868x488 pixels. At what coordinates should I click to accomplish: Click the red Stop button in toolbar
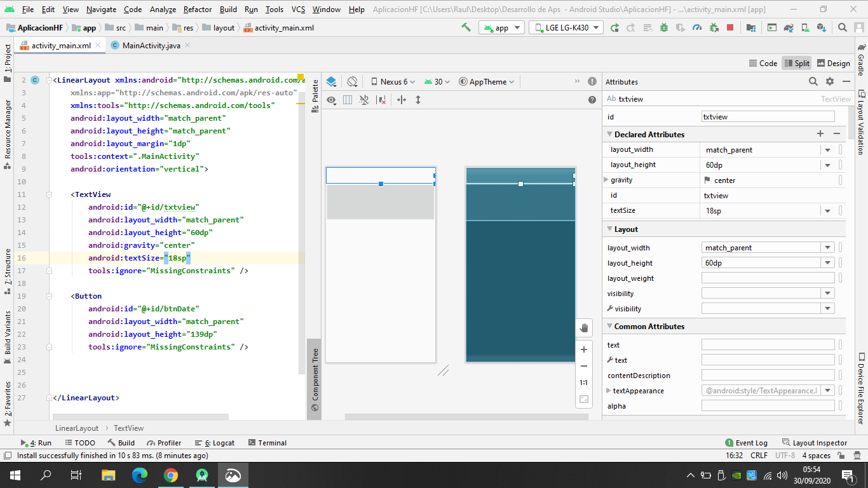[730, 27]
